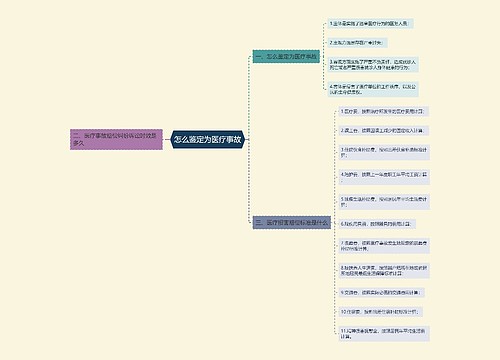Image resolution: width=500 pixels, height=360 pixels.
Task: Click the teal branch 一、怎么鉴定为医疗事故
Action: (x=286, y=56)
